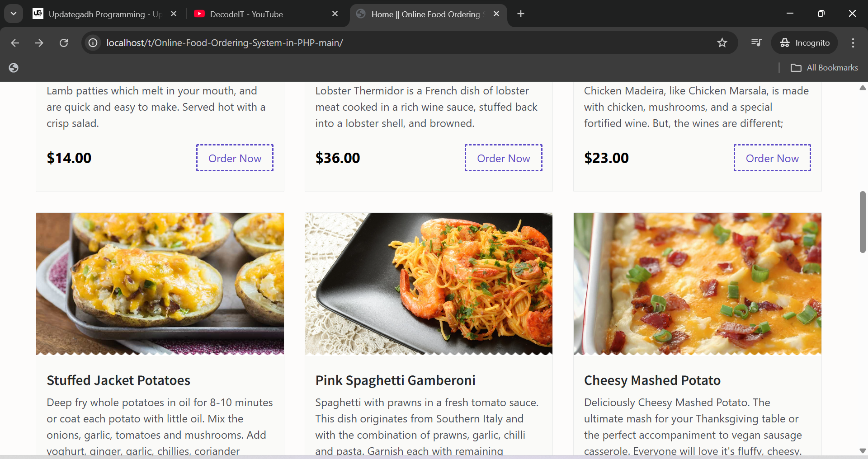Bookmark this page with star

point(722,43)
